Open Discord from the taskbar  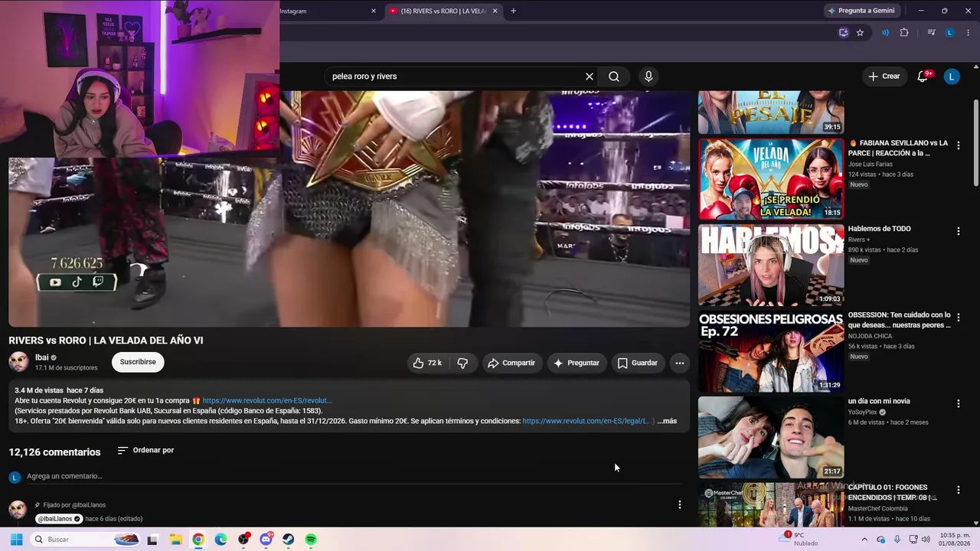point(266,540)
